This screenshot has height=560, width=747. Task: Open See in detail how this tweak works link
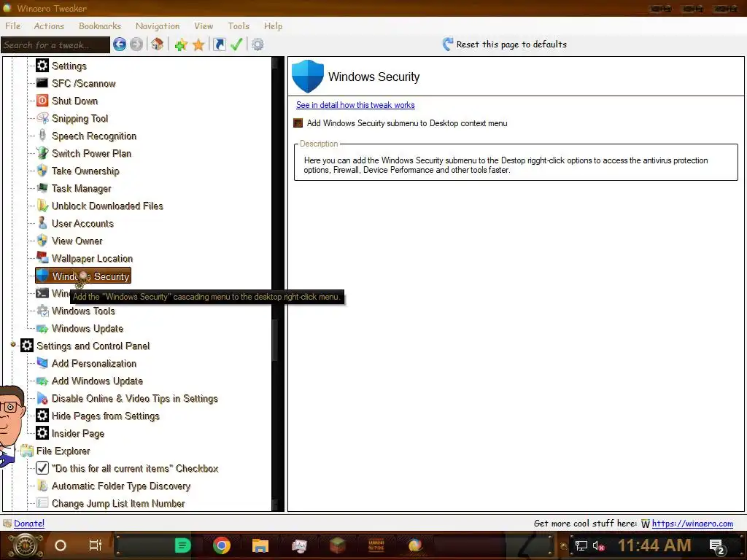[355, 105]
